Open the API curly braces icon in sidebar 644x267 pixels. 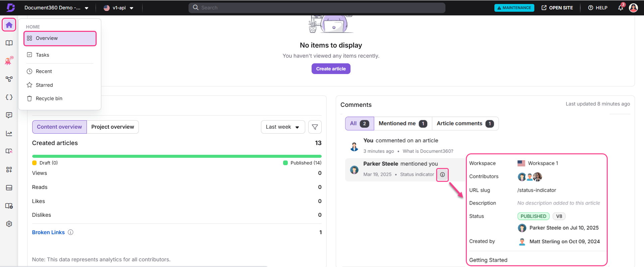point(9,97)
